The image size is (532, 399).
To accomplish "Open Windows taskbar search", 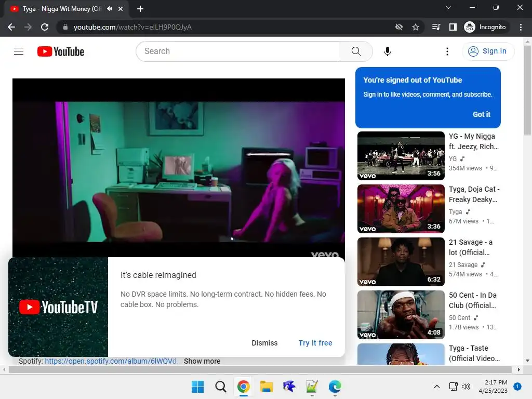I will [220, 387].
